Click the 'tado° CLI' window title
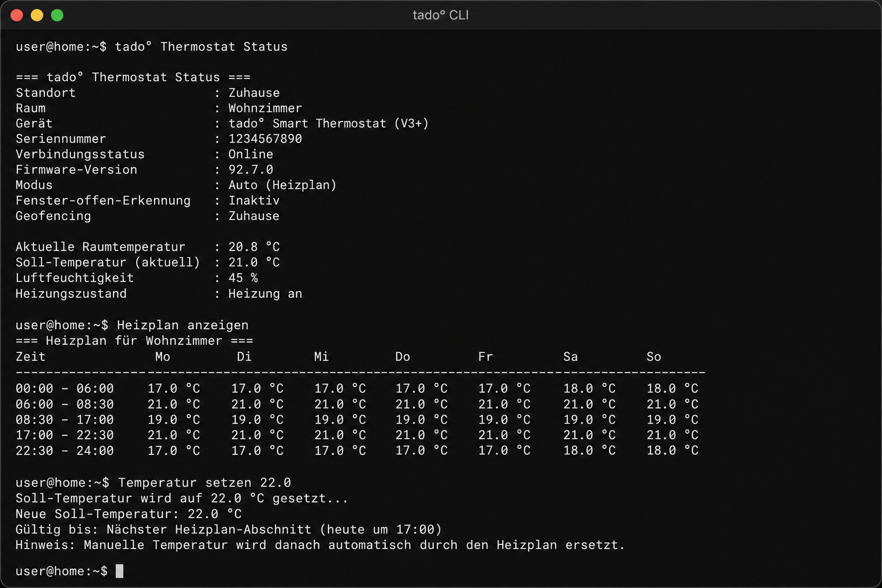 440,15
